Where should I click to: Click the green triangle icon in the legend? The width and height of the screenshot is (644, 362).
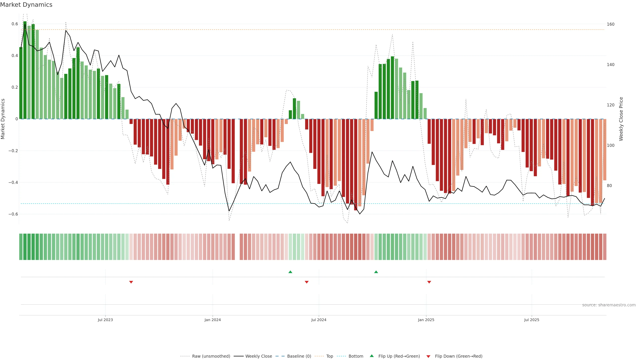(372, 356)
